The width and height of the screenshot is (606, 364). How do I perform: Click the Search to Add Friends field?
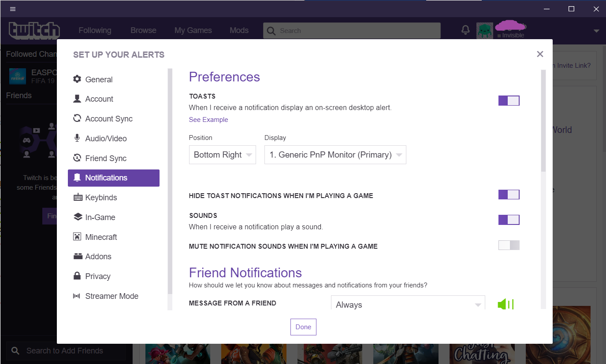click(x=66, y=351)
